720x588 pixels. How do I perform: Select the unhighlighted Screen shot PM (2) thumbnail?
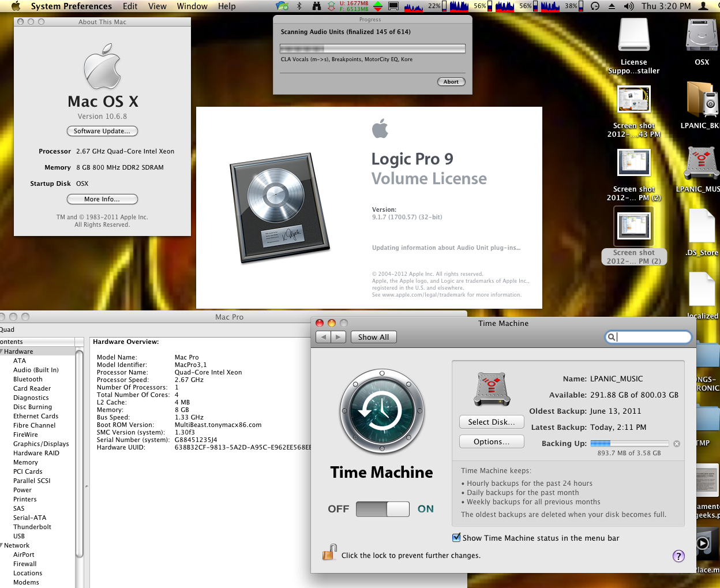pos(633,162)
